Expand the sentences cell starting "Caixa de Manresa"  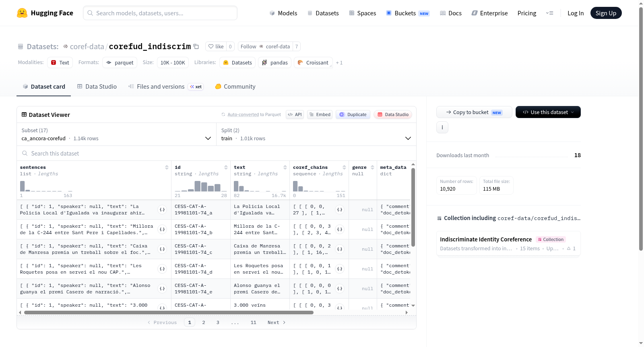(x=162, y=249)
